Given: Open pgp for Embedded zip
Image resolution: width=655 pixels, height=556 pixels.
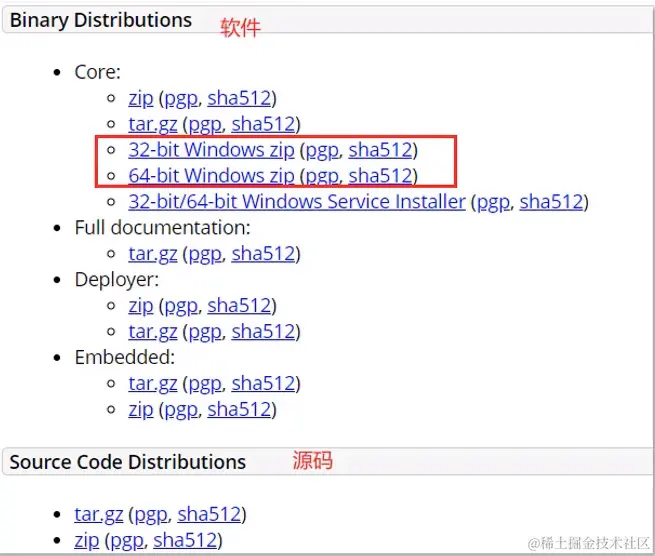Looking at the screenshot, I should (181, 410).
